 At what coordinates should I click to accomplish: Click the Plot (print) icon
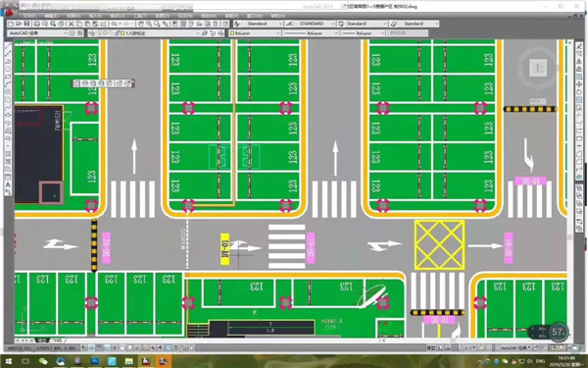point(37,24)
